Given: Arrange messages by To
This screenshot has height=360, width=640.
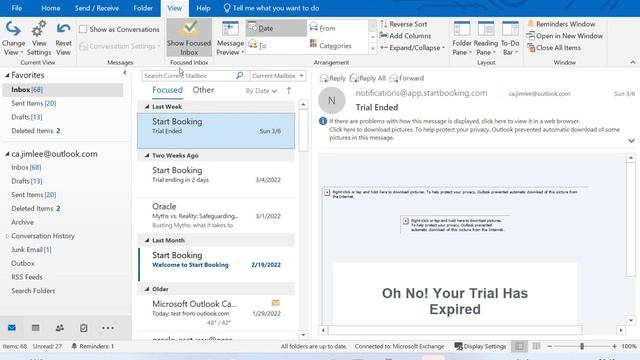Looking at the screenshot, I should (276, 45).
